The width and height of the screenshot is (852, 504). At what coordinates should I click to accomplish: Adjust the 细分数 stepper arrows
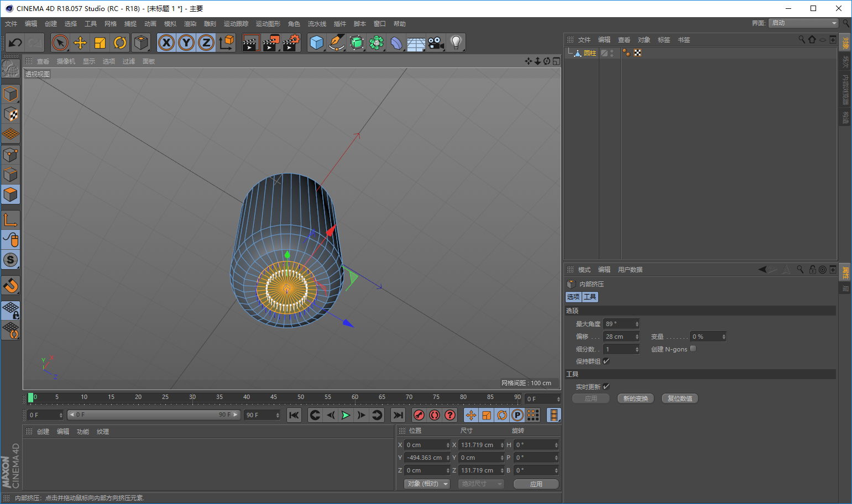click(x=637, y=349)
